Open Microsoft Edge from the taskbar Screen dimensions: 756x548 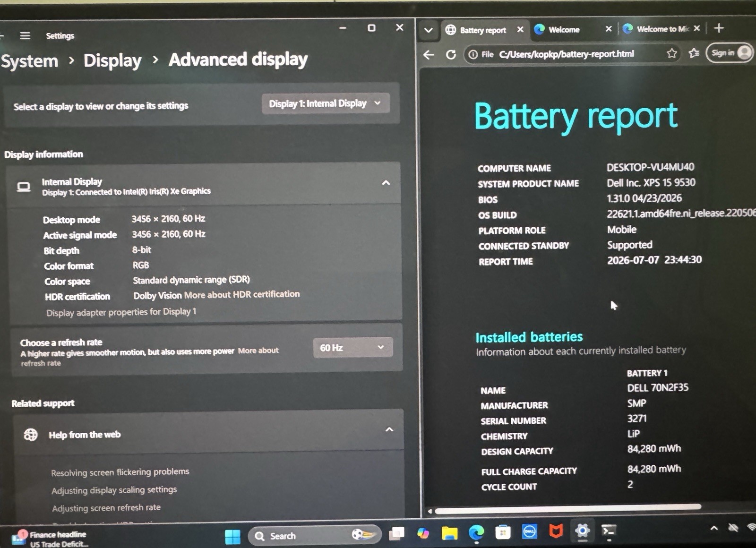click(x=476, y=533)
